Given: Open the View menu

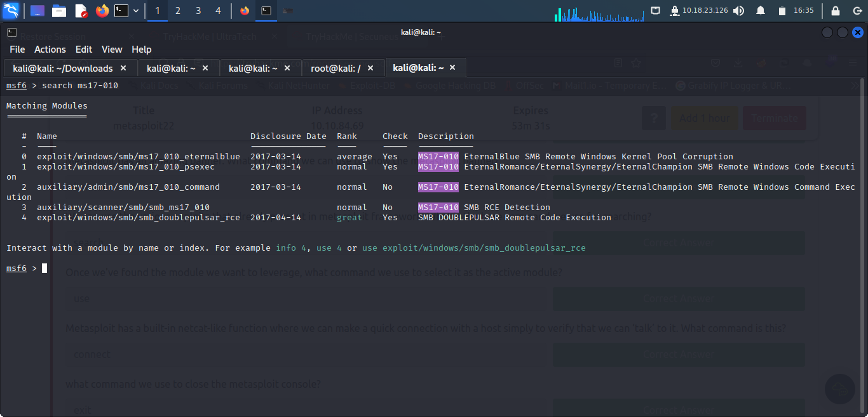Looking at the screenshot, I should coord(112,49).
